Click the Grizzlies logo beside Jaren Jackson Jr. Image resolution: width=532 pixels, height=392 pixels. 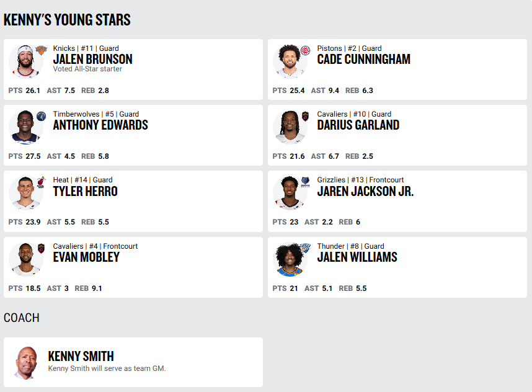pos(305,182)
